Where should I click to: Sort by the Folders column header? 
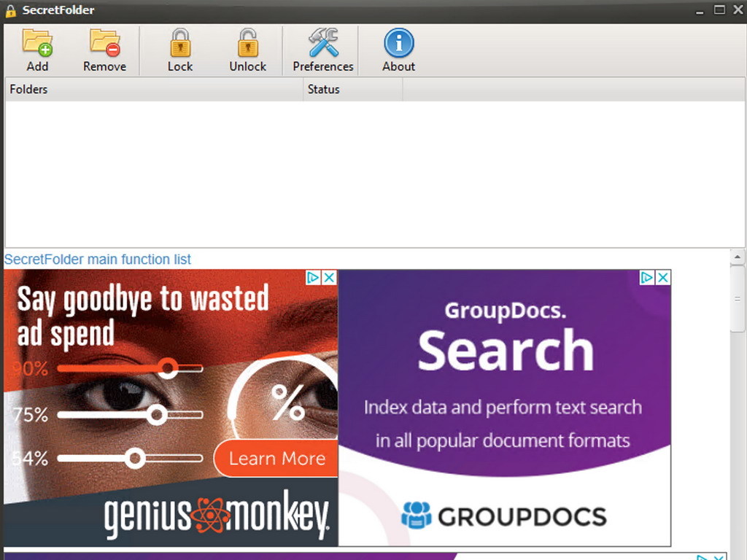(x=154, y=89)
